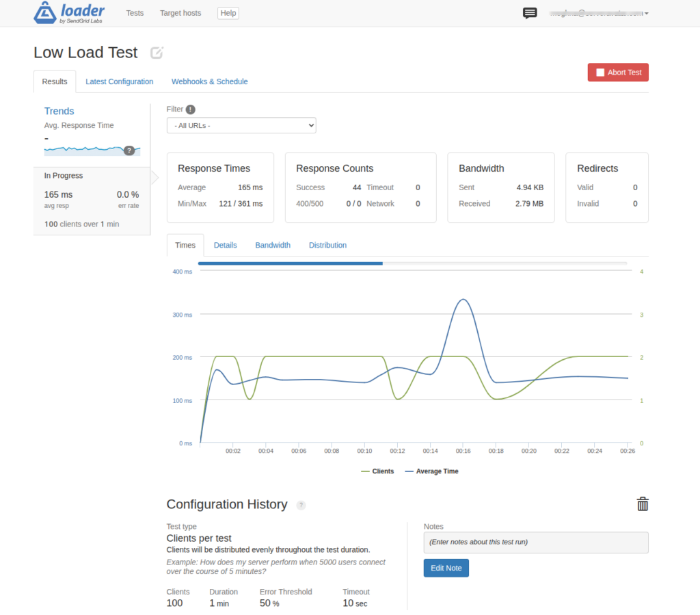This screenshot has height=615, width=700.
Task: Click the Bandwidth card heading
Action: tap(481, 168)
